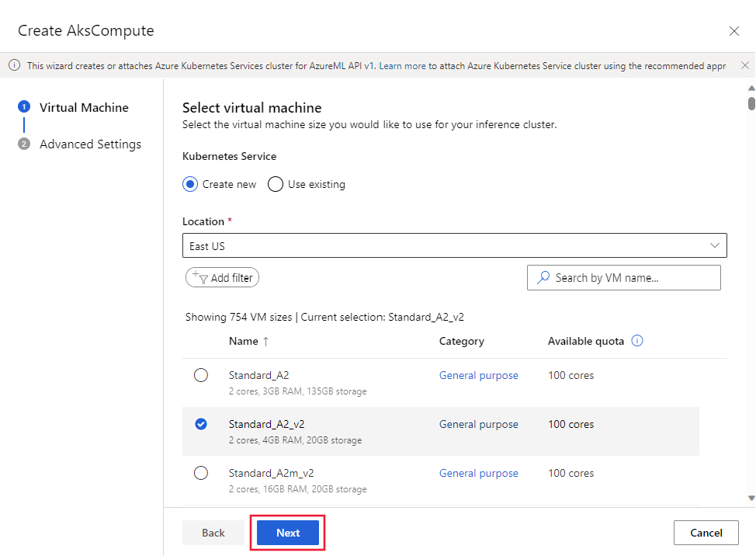756x556 pixels.
Task: Click the sort arrow next to Name
Action: pyautogui.click(x=265, y=340)
